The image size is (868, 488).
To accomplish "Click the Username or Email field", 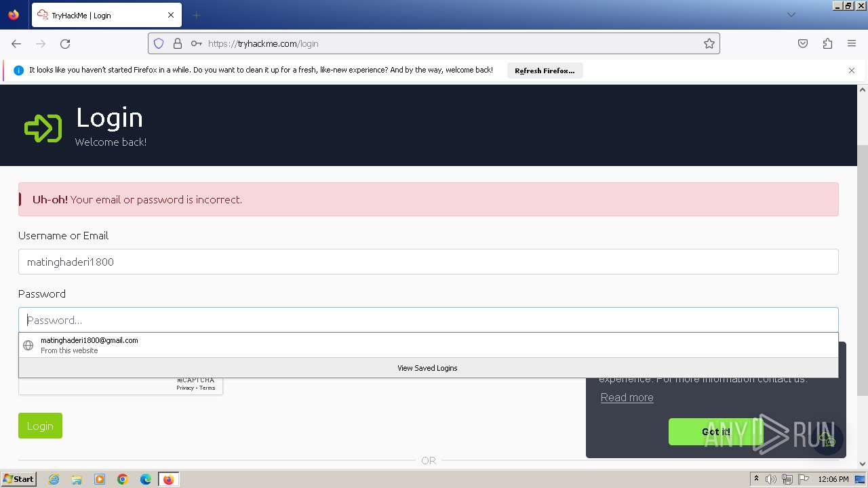I will (429, 262).
